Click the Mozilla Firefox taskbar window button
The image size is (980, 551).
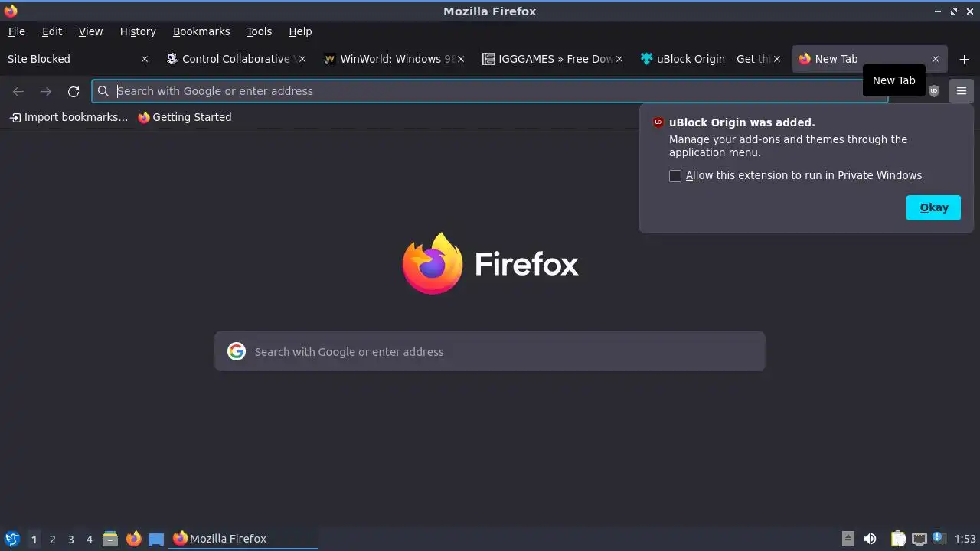(x=243, y=539)
